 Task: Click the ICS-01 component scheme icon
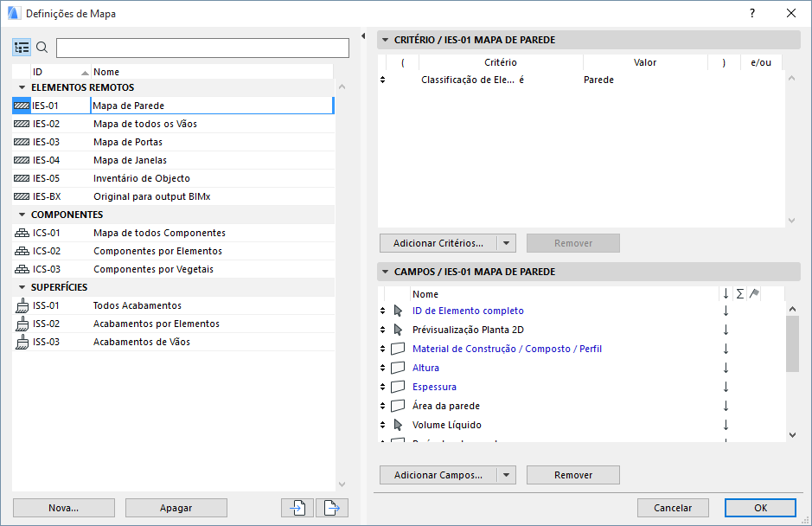click(22, 233)
